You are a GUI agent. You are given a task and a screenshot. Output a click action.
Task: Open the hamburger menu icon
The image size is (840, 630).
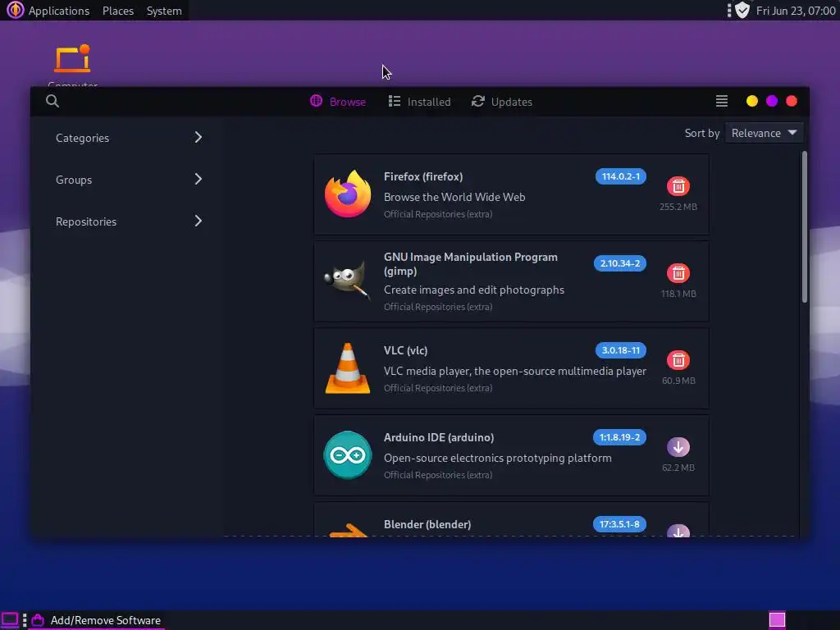click(x=722, y=101)
